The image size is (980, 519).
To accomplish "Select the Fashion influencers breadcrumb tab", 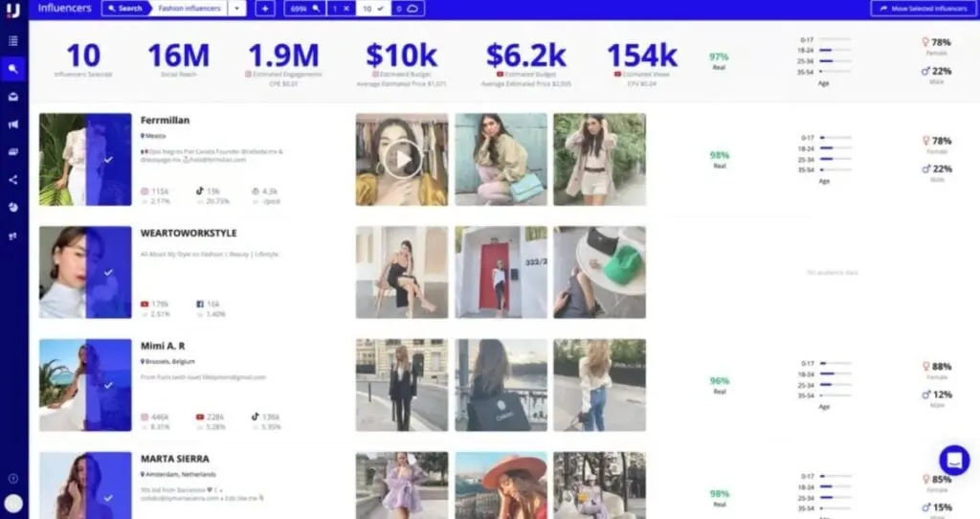I will [189, 9].
